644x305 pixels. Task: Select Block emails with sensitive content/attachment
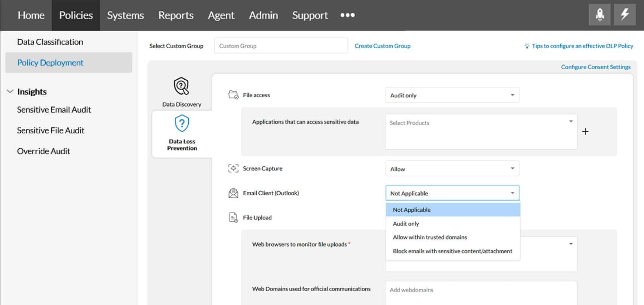[453, 251]
